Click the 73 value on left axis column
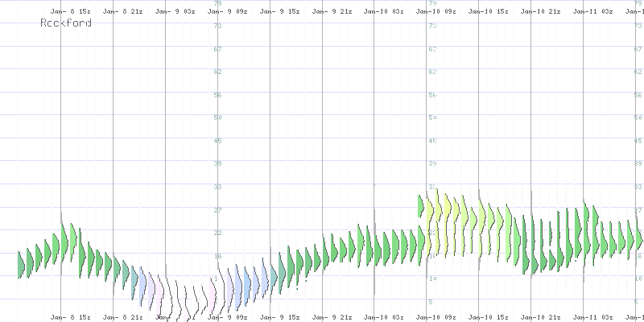The width and height of the screenshot is (644, 322). 217,27
